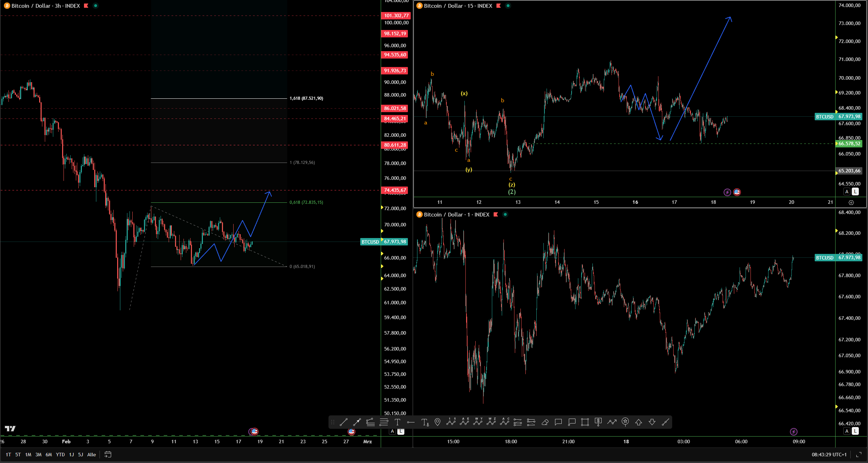Select the Elliott WXY correction wave tool
868x463 pixels.
tap(478, 422)
